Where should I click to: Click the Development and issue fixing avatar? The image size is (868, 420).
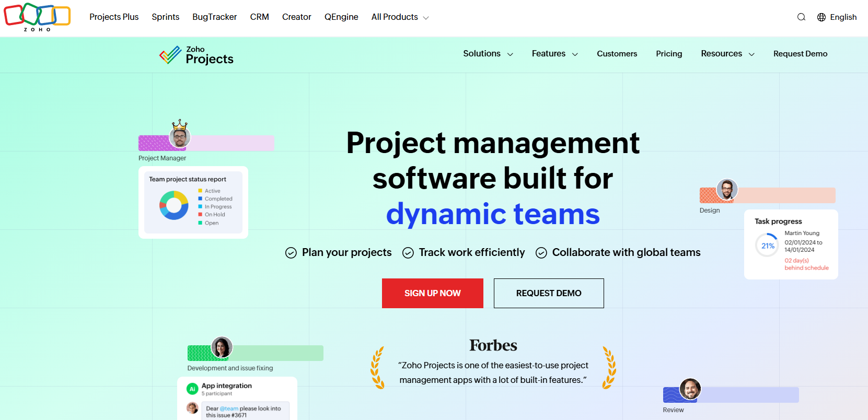(x=222, y=347)
